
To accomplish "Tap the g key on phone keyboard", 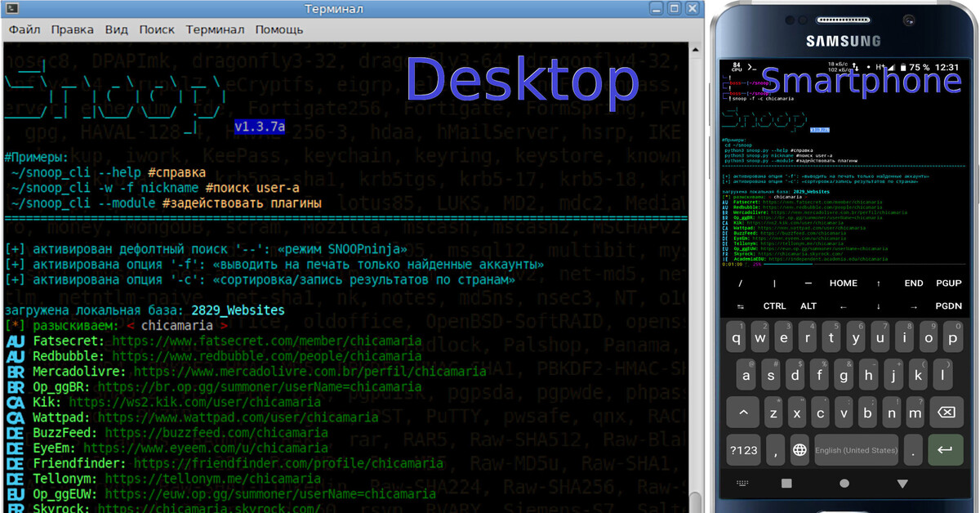I will (x=845, y=376).
